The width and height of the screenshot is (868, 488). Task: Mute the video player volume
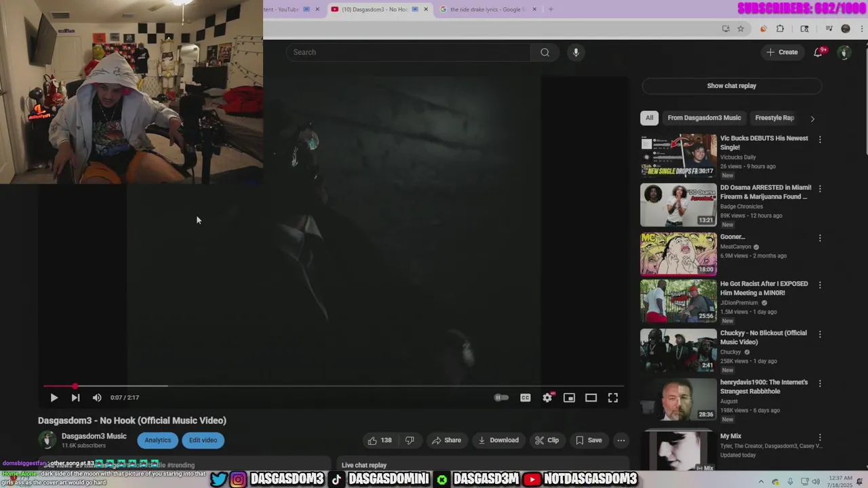coord(97,398)
